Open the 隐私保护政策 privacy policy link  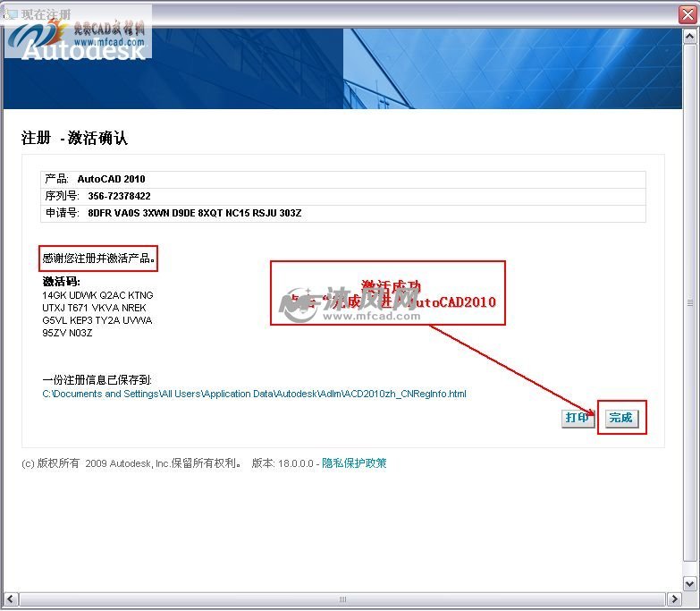pyautogui.click(x=354, y=463)
